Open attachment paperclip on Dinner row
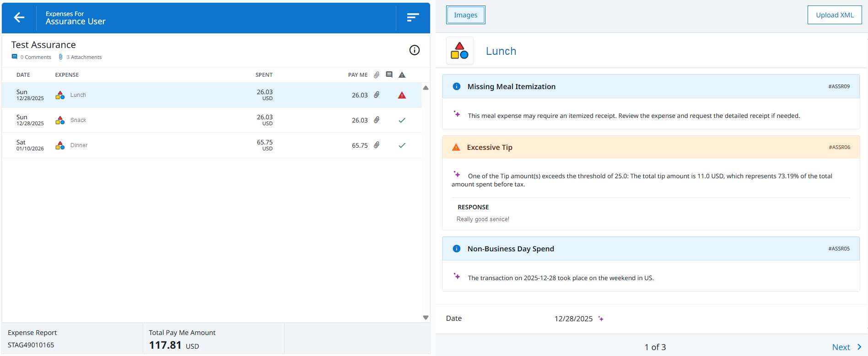The image size is (868, 356). click(x=377, y=145)
